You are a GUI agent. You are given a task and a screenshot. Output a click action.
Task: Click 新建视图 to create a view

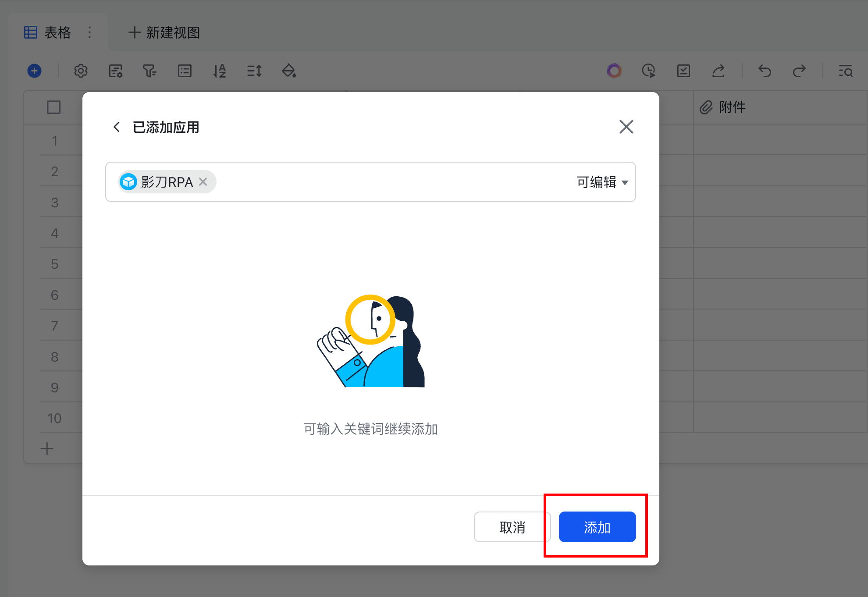(x=164, y=32)
